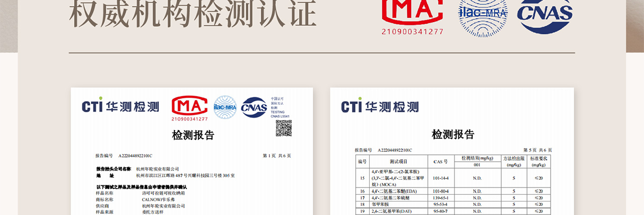The height and width of the screenshot is (215, 644).
Task: Click CAS number 139-65-1
Action: 441,198
